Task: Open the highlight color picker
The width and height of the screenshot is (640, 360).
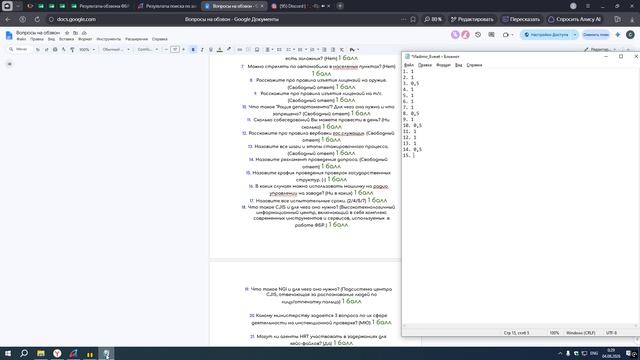Action: (229, 50)
